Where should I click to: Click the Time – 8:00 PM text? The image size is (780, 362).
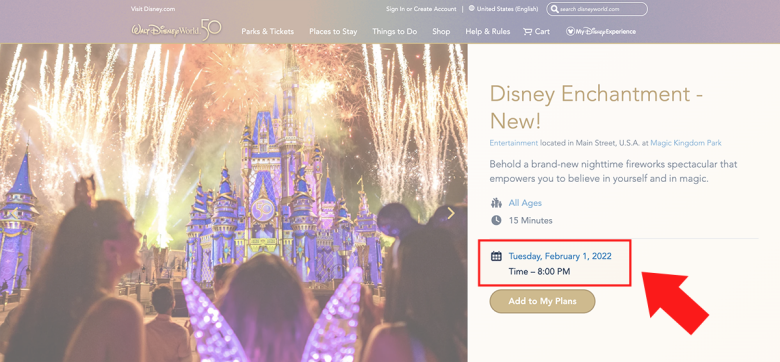[539, 272]
